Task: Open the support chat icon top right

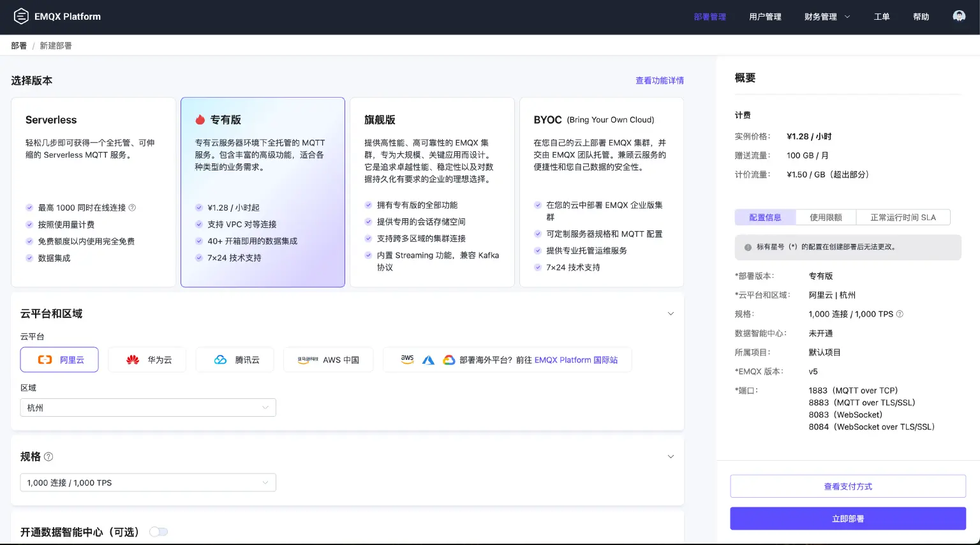Action: point(959,15)
